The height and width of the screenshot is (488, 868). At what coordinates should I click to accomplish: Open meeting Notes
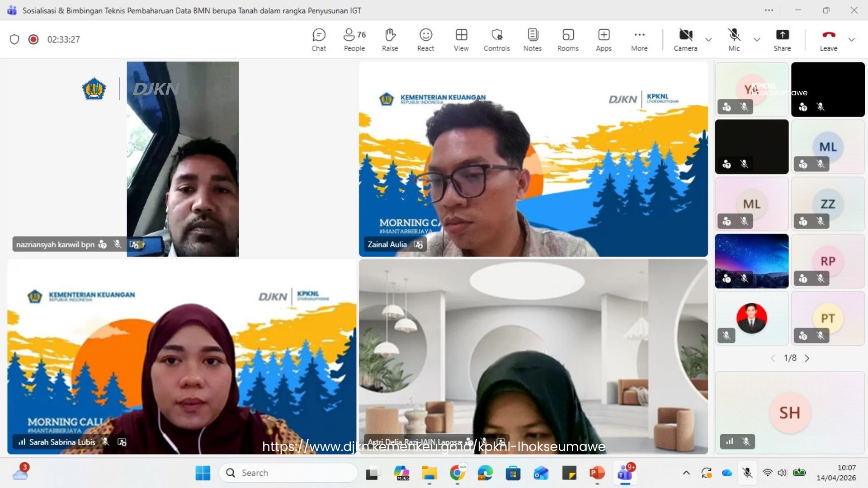tap(532, 40)
